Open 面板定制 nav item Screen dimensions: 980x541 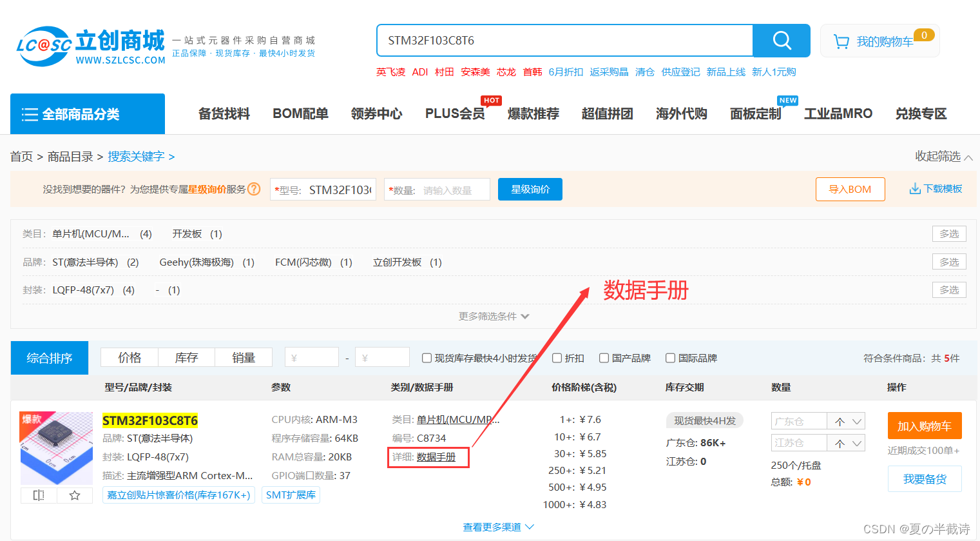tap(756, 113)
